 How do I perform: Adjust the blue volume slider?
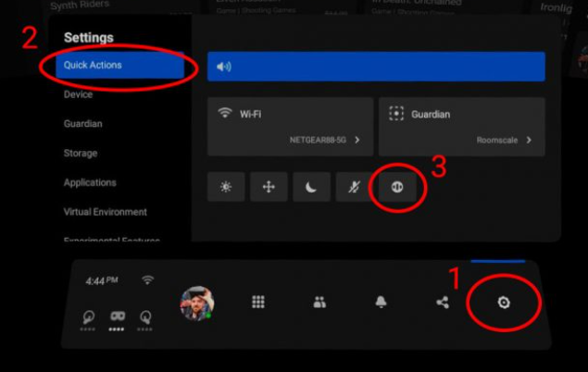pyautogui.click(x=376, y=67)
